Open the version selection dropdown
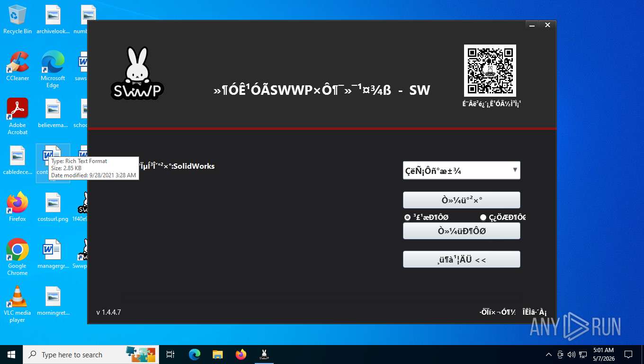Image resolution: width=644 pixels, height=364 pixels. (x=462, y=171)
